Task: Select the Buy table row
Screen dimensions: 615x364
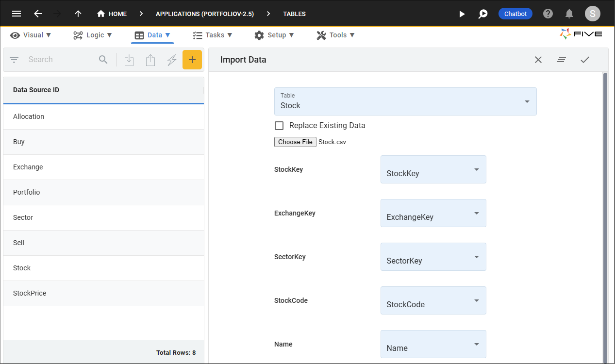Action: (103, 142)
